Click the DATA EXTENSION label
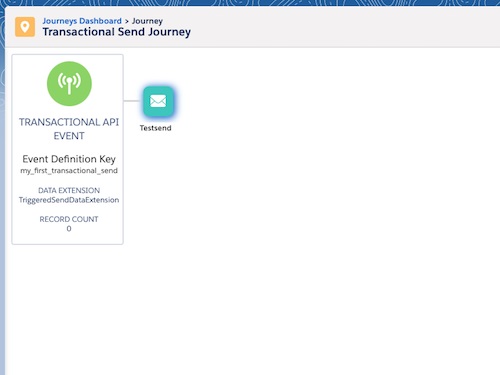The width and height of the screenshot is (500, 375). pyautogui.click(x=69, y=190)
